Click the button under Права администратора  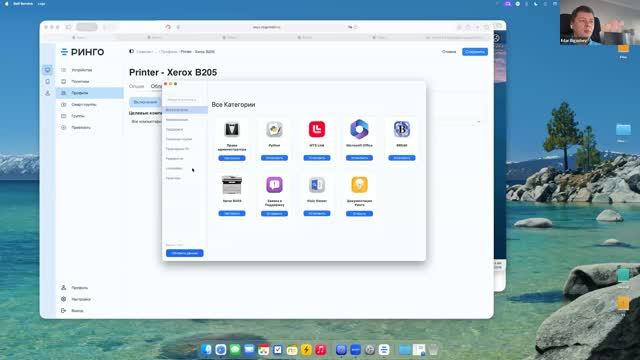[232, 158]
